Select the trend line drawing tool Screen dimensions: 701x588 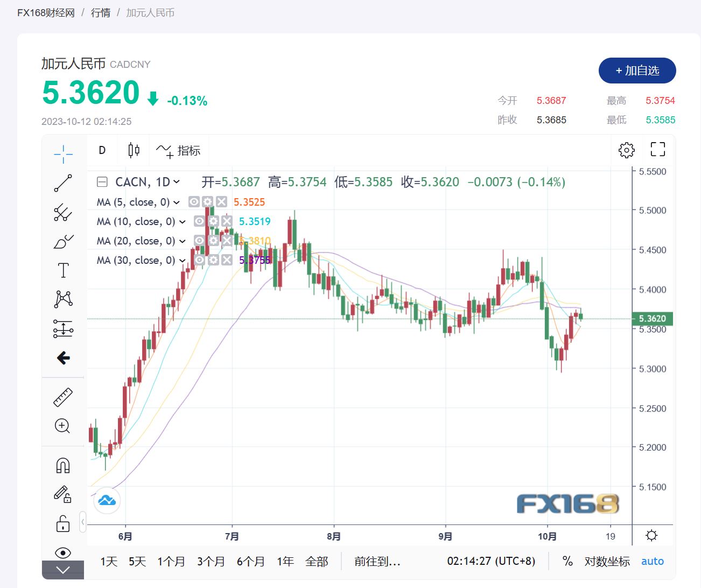tap(63, 183)
